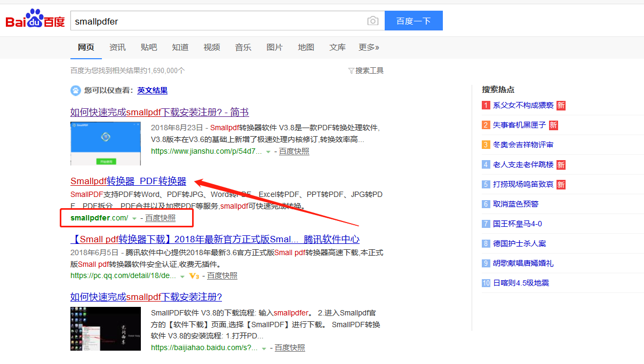Select the 网页 tab
Screen dimensions: 644x364
click(x=86, y=48)
